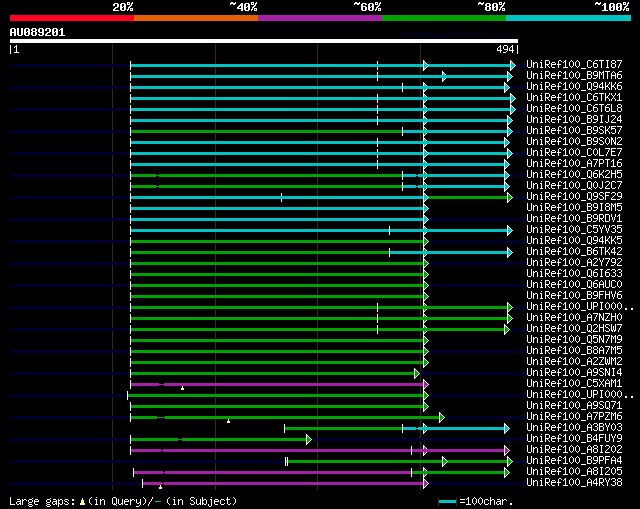Pick the UniRef100_Q0J2C7 subject name
This screenshot has height=509, width=640.
click(x=574, y=186)
